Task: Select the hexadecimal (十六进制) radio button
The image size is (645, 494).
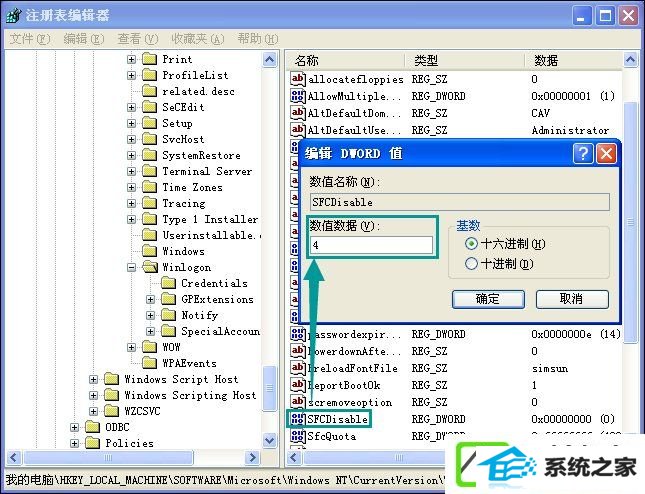Action: pos(471,244)
